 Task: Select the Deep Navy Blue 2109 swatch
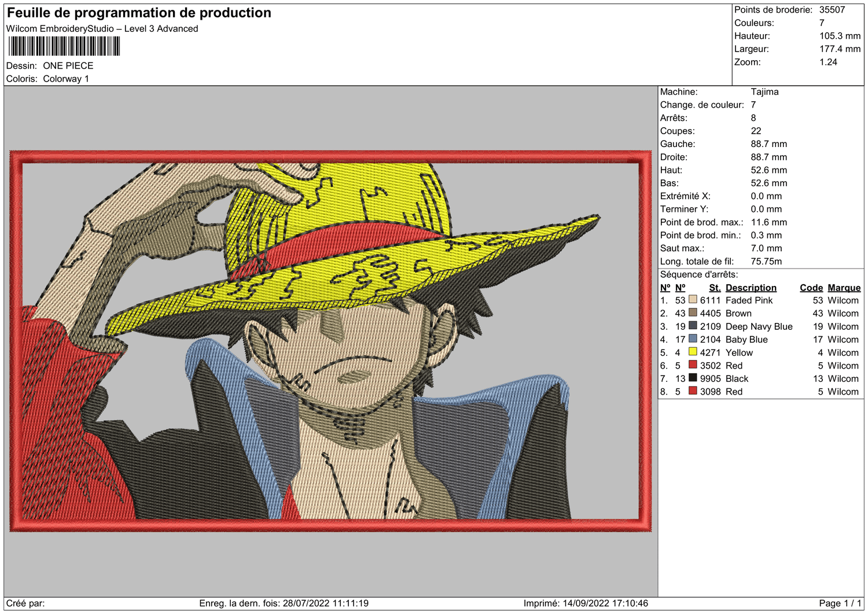(692, 326)
